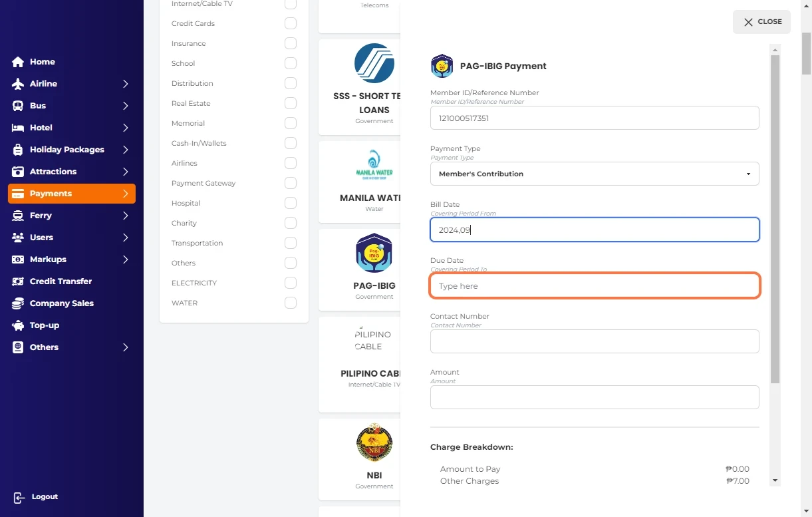Select the PAG-IBIG biller logo
The width and height of the screenshot is (812, 517).
(x=374, y=254)
